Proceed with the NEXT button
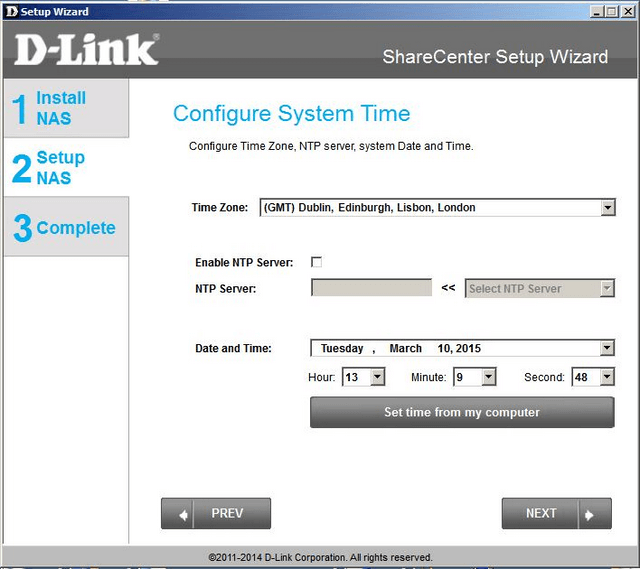 (557, 513)
